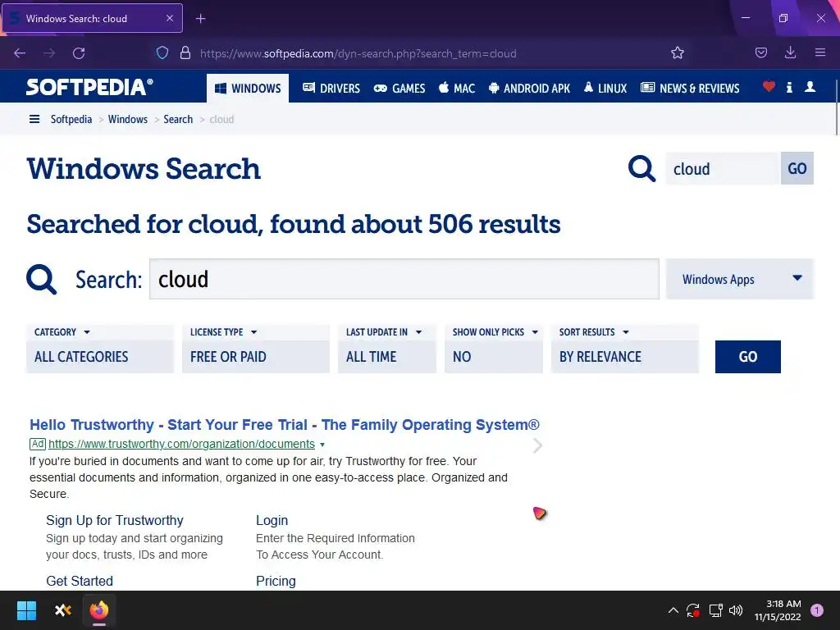Open the user account icon in header
Screen dimensions: 840x630
point(810,87)
